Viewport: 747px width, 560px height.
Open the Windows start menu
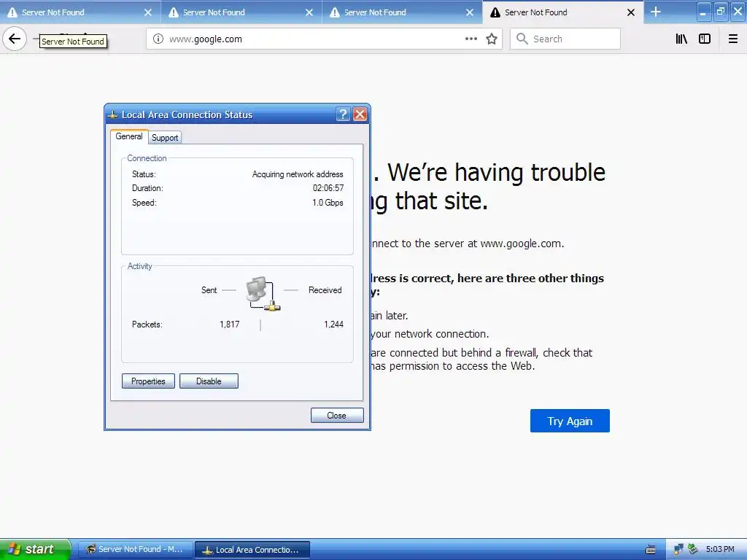click(x=35, y=550)
